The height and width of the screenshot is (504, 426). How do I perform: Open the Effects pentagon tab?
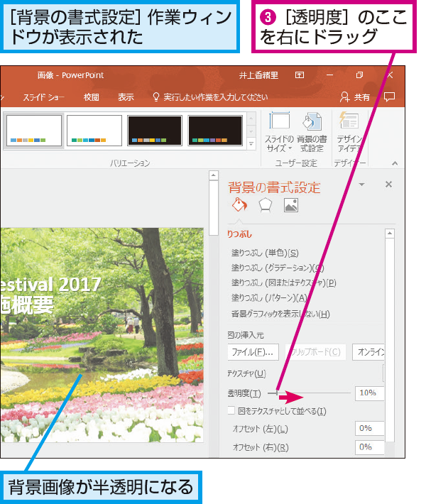pos(266,205)
